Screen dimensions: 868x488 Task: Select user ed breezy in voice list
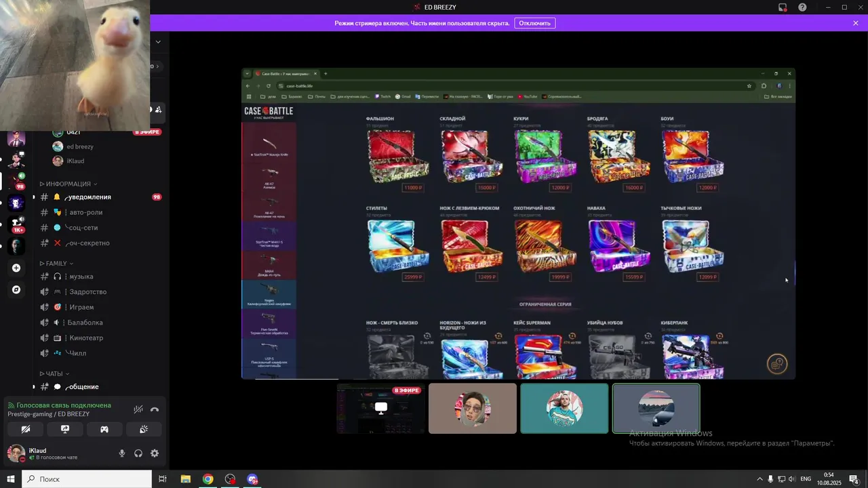pos(80,146)
